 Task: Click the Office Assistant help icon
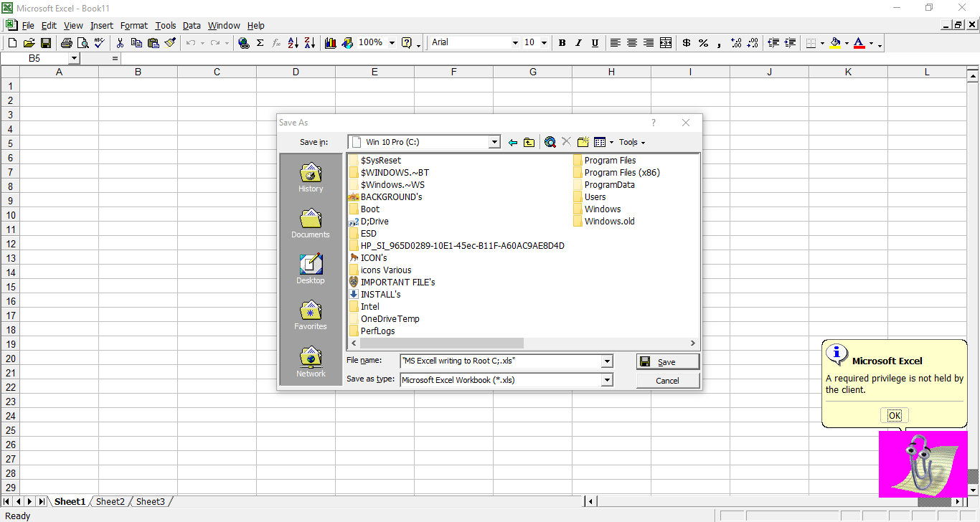[x=407, y=43]
